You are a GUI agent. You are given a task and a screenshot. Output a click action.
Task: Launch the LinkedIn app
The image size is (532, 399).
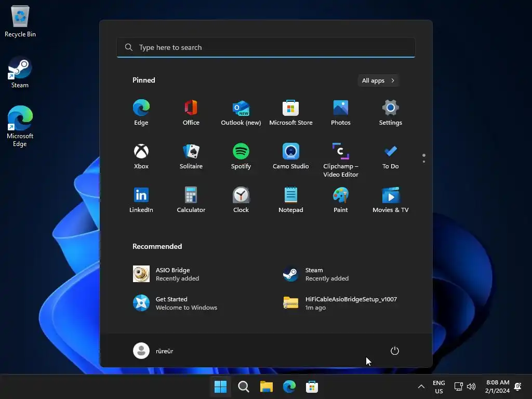(141, 200)
